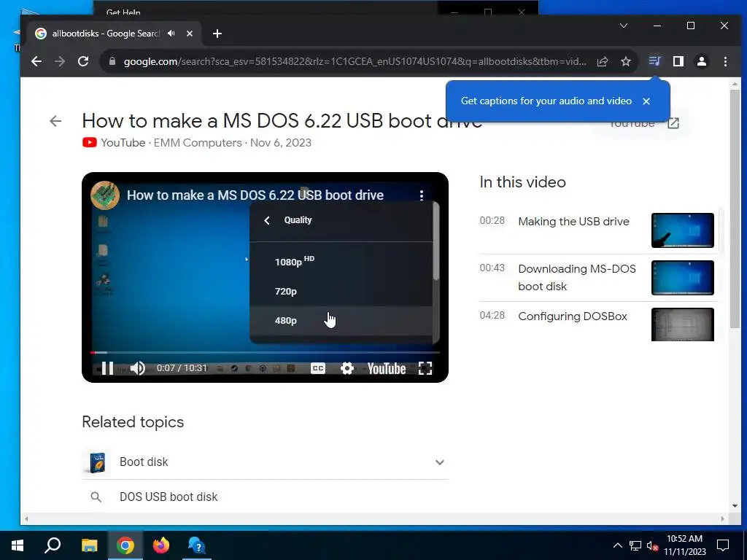
Task: Search DOS USB boot disk suggestion
Action: (169, 497)
